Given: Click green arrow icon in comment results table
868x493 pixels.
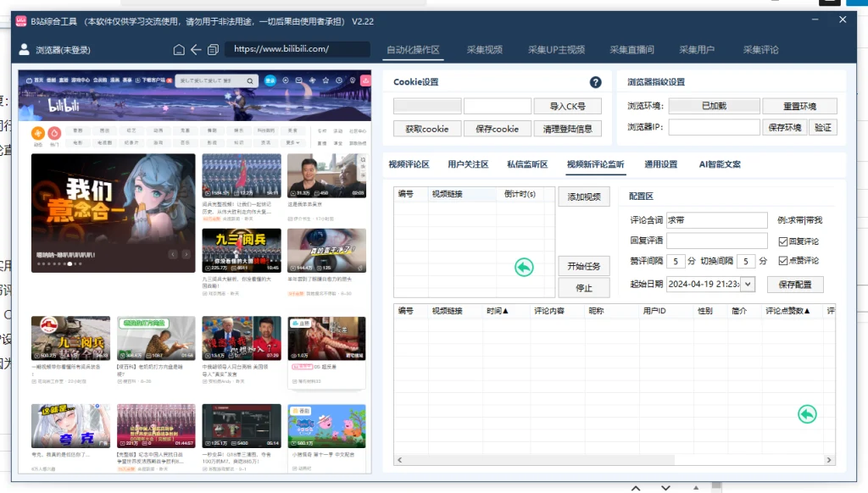Looking at the screenshot, I should click(807, 414).
